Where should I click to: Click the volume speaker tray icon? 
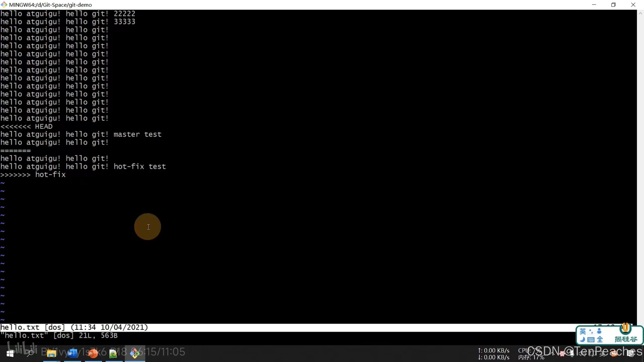(x=582, y=354)
